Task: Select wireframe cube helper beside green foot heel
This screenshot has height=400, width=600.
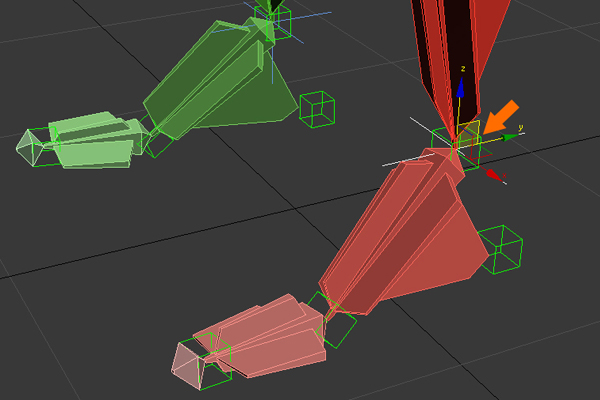Action: (317, 109)
